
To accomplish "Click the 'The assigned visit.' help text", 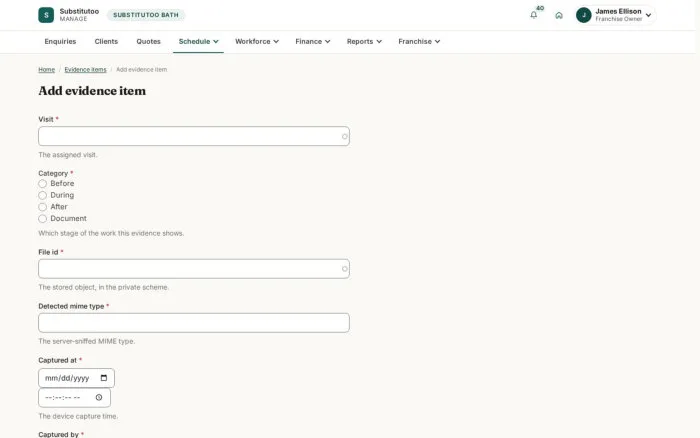I will 68,155.
